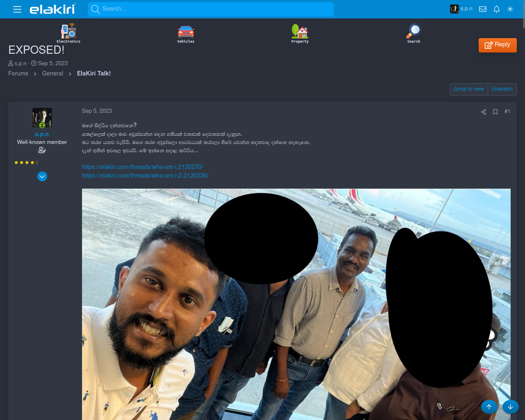Image resolution: width=525 pixels, height=420 pixels.
Task: Open the Electronics category icon
Action: click(68, 33)
